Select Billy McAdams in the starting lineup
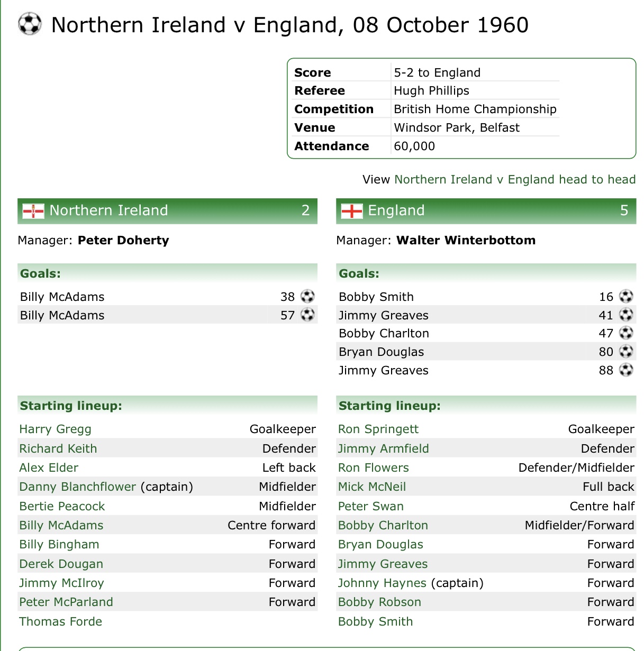This screenshot has width=644, height=651. [x=61, y=525]
